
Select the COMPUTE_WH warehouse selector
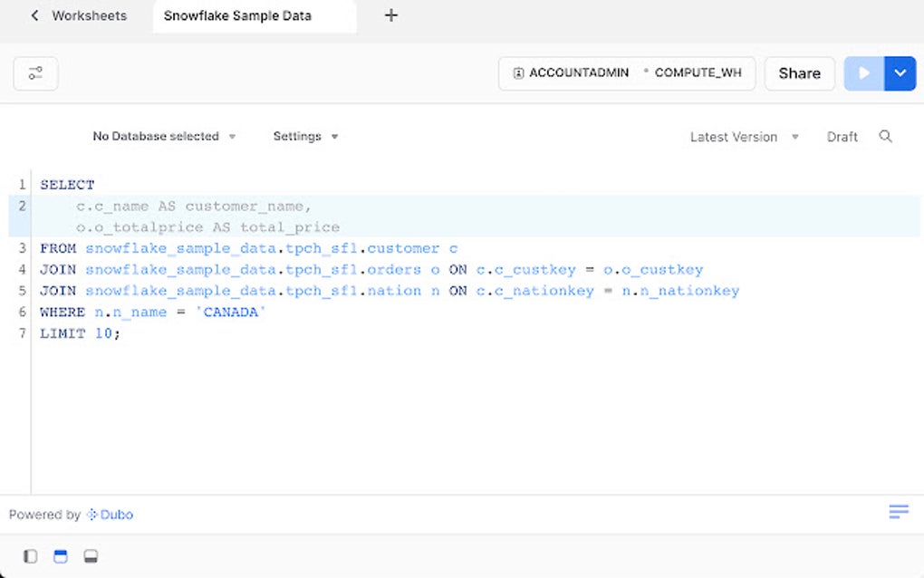tap(698, 73)
